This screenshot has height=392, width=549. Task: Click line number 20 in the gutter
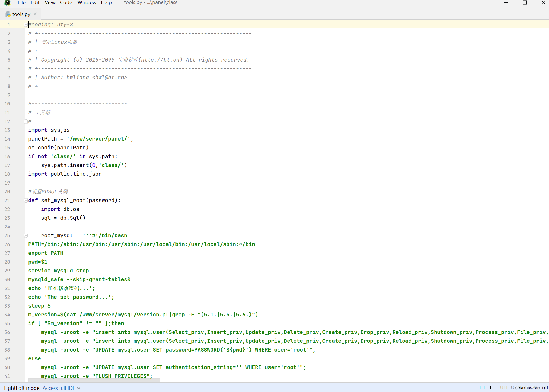click(x=7, y=191)
